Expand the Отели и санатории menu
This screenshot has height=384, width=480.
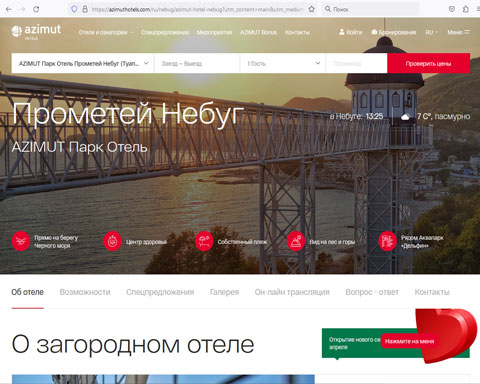[x=106, y=32]
